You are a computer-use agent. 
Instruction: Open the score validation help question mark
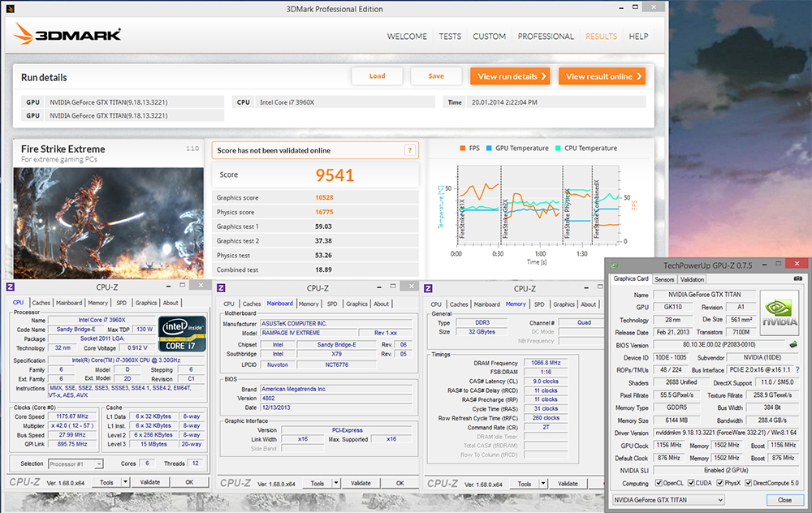(409, 150)
